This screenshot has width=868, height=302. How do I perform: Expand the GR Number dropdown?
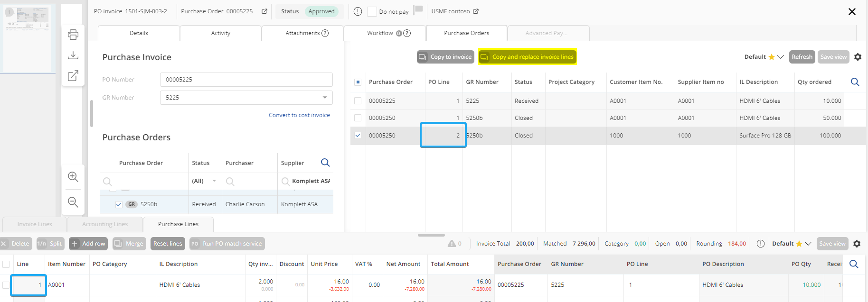[325, 98]
